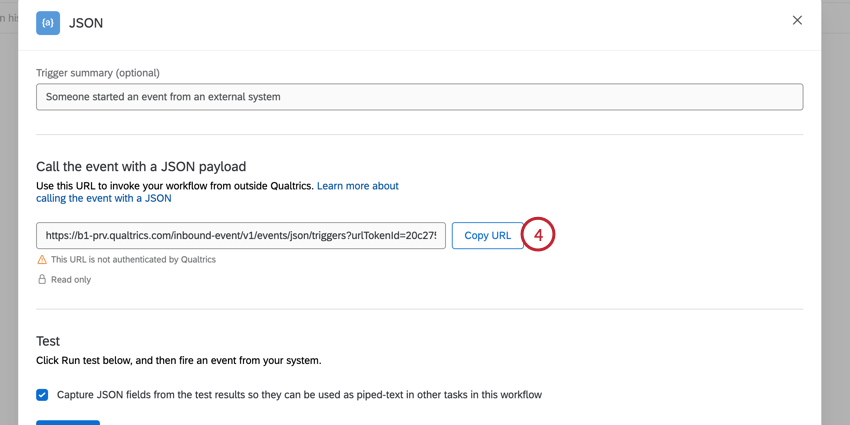Click the lock icon beside Read only

42,280
